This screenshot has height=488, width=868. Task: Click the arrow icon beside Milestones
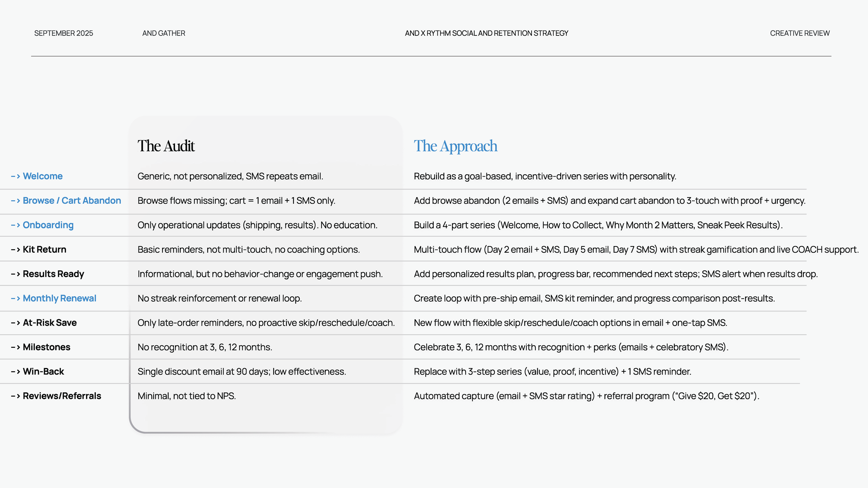[x=15, y=347]
